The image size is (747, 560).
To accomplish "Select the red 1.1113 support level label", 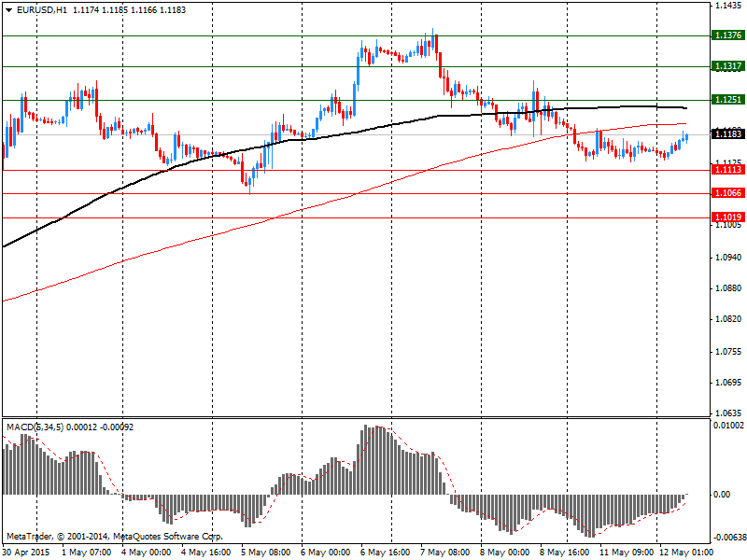I will tap(727, 170).
